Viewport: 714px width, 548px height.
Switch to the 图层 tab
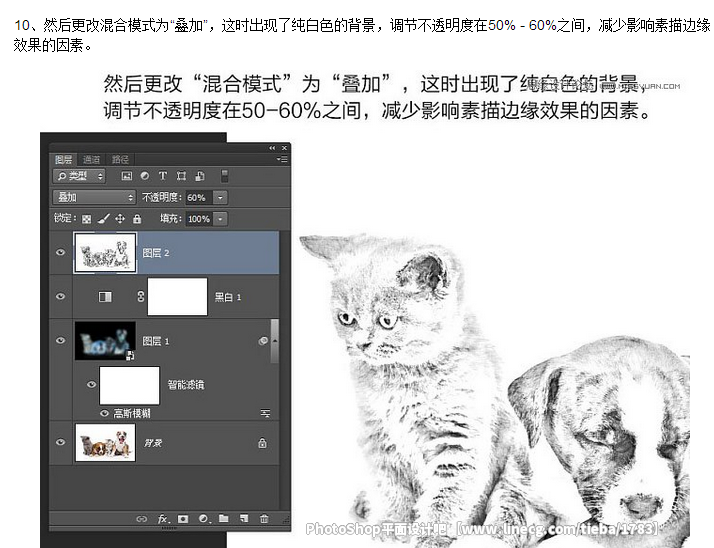coord(63,159)
